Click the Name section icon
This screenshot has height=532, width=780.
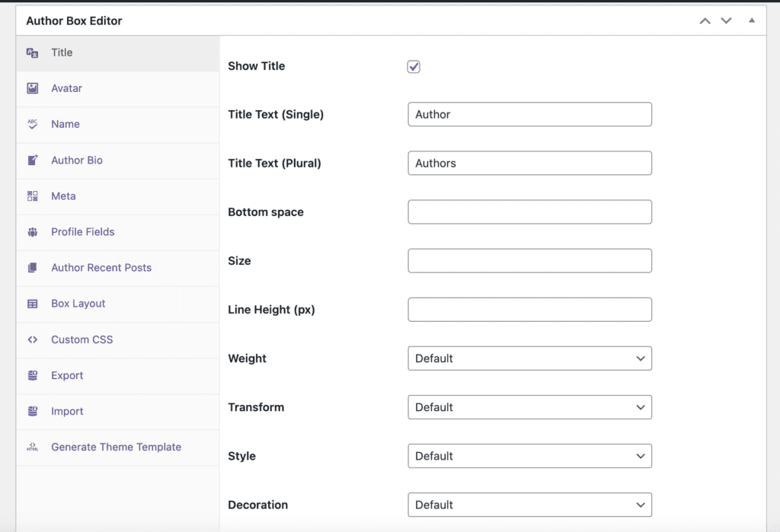tap(32, 124)
